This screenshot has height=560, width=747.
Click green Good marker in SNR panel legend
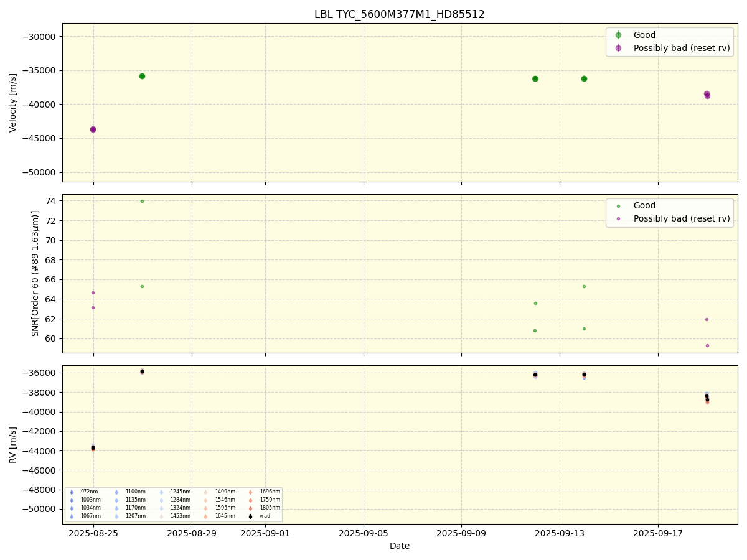point(618,206)
